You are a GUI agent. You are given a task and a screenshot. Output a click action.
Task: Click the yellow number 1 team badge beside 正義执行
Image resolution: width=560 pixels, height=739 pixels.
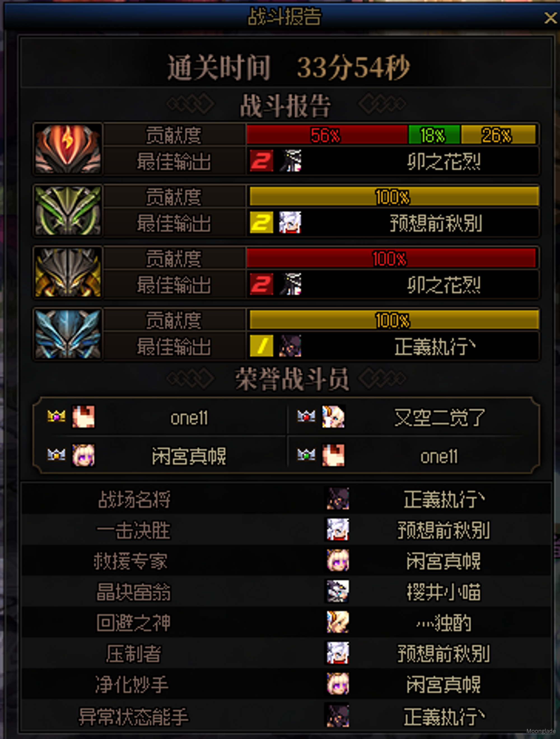point(261,346)
